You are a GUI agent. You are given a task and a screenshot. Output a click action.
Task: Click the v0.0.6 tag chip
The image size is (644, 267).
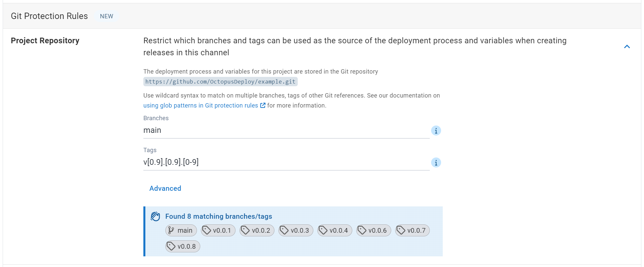coord(374,230)
